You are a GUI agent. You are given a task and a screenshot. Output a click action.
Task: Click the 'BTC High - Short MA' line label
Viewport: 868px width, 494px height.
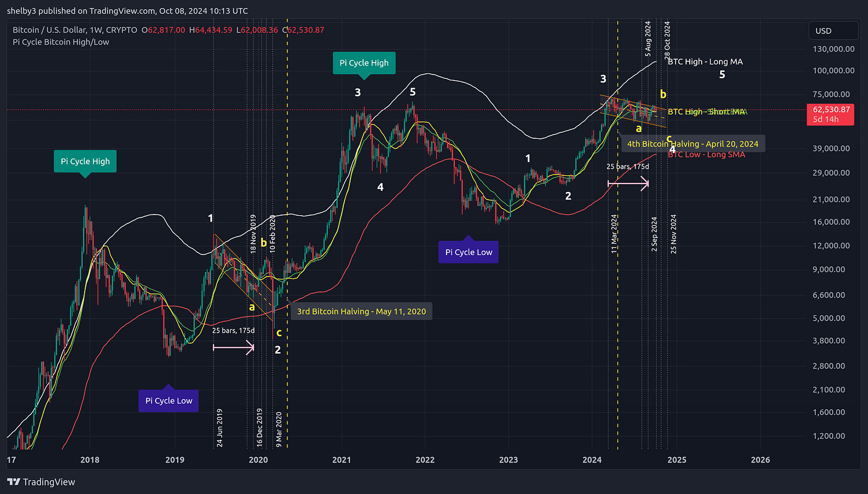pyautogui.click(x=706, y=111)
